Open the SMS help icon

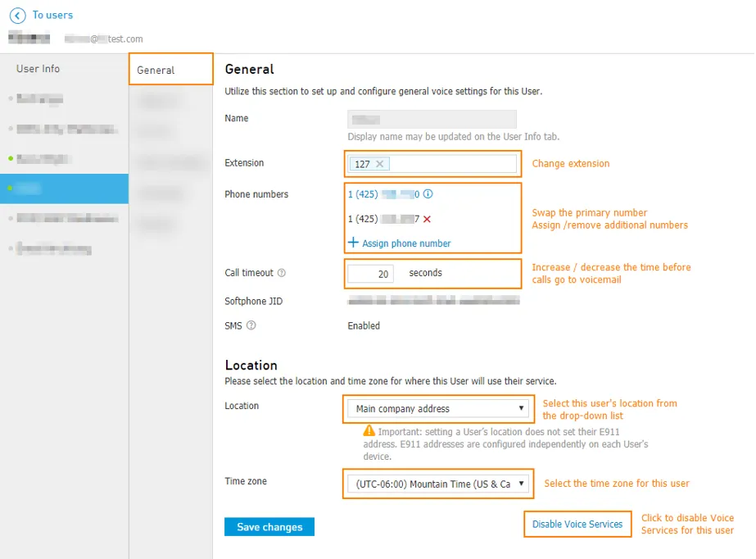point(251,325)
